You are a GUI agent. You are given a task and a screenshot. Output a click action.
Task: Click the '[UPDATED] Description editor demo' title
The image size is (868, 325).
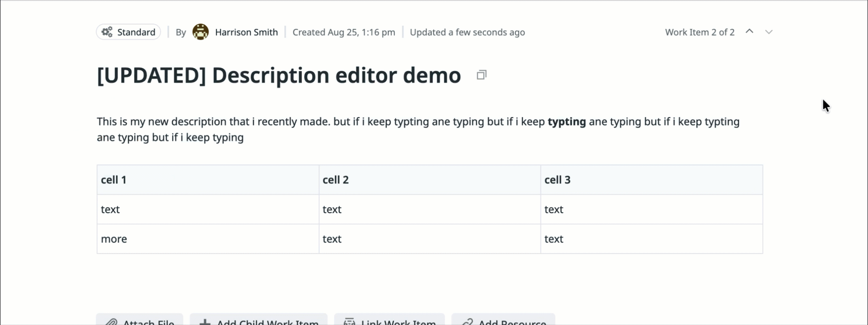(x=279, y=75)
